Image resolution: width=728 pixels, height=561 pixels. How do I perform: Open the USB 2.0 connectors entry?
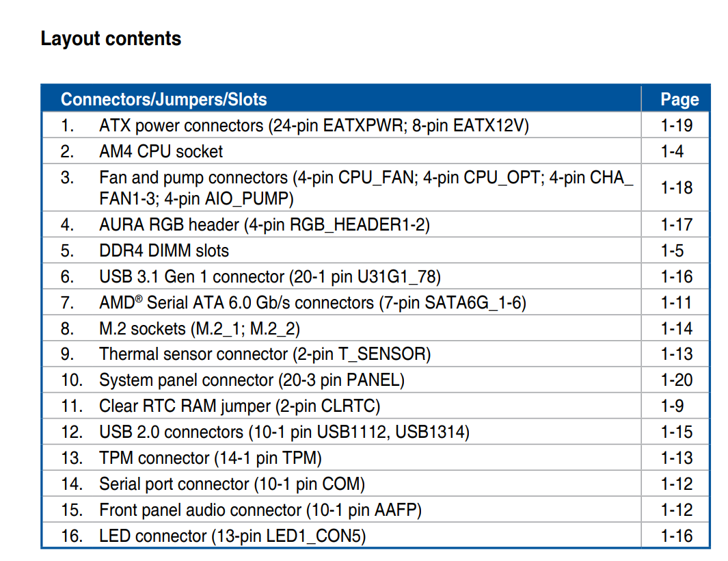(284, 432)
